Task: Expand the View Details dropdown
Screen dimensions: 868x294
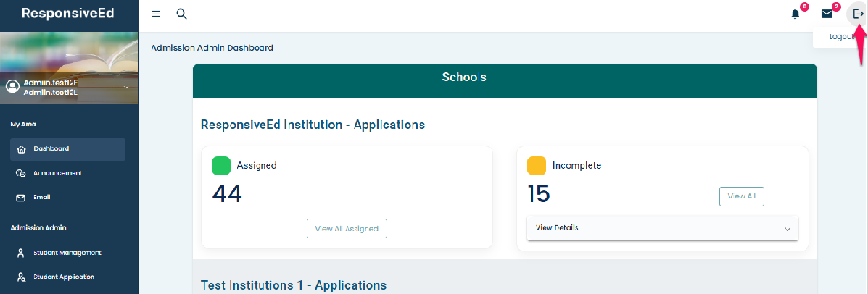Action: click(662, 228)
